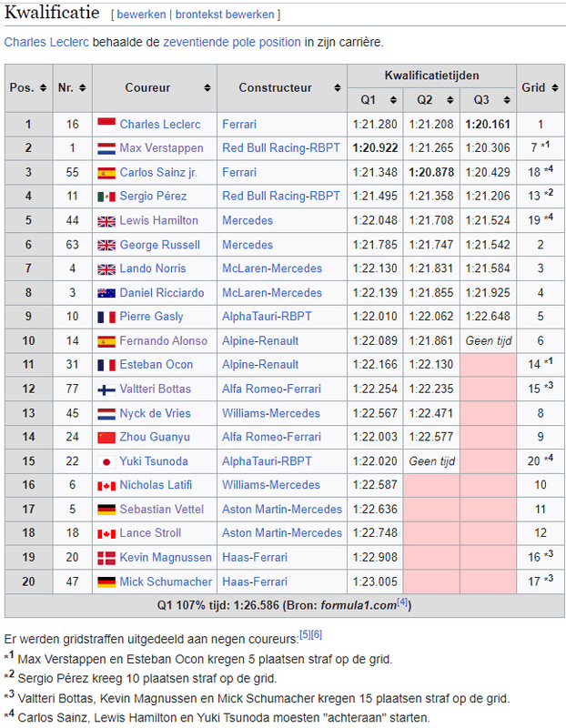Click Australian flag beside Daniel Ricciardo
566x728 pixels.
pos(106,293)
